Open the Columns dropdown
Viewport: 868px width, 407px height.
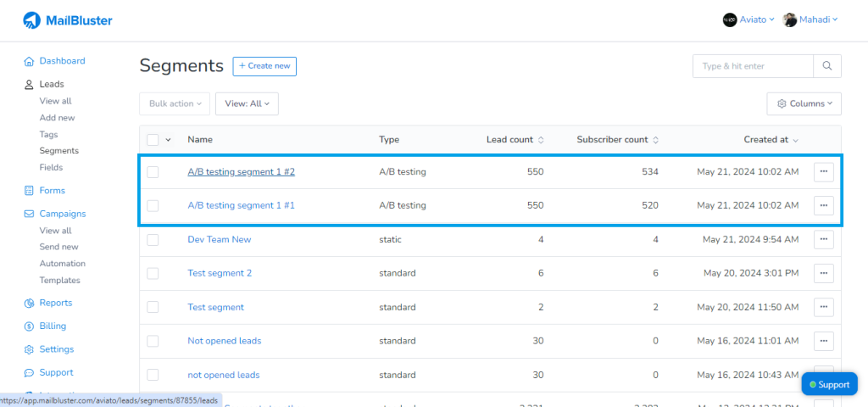click(804, 103)
